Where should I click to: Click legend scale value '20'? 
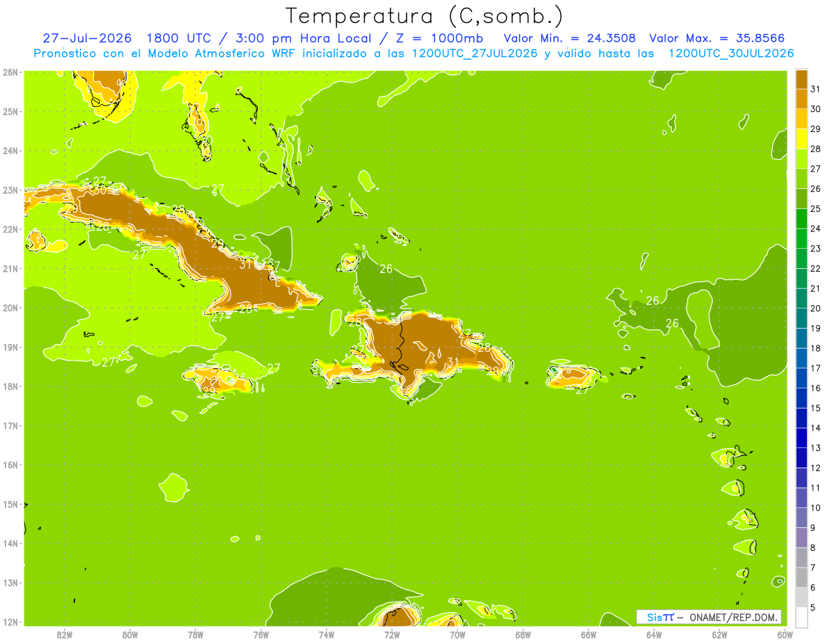click(815, 308)
